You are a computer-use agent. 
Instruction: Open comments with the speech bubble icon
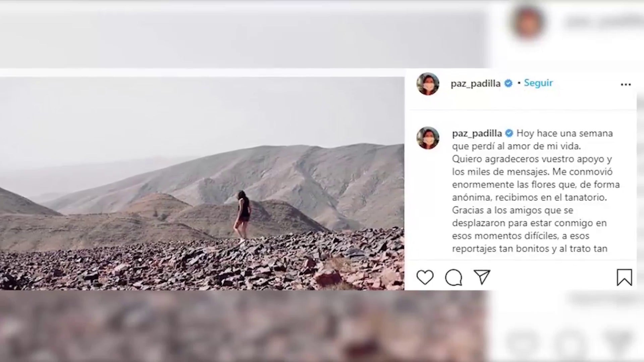point(453,278)
